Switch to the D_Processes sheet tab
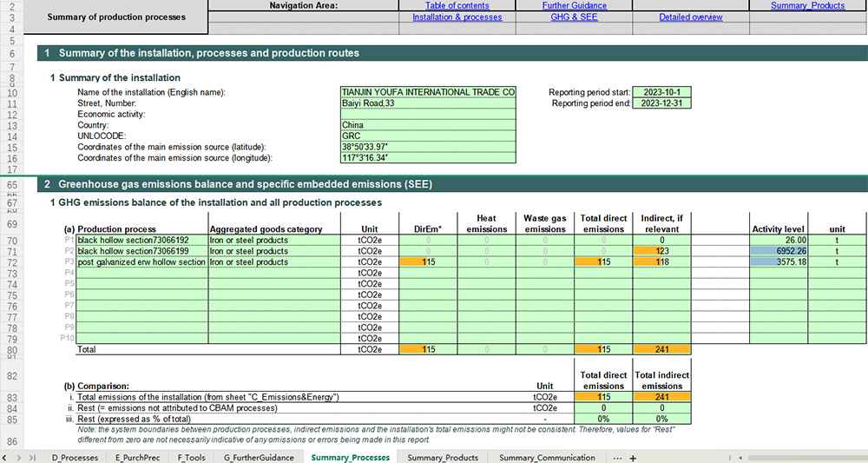868x463 pixels. click(x=75, y=457)
